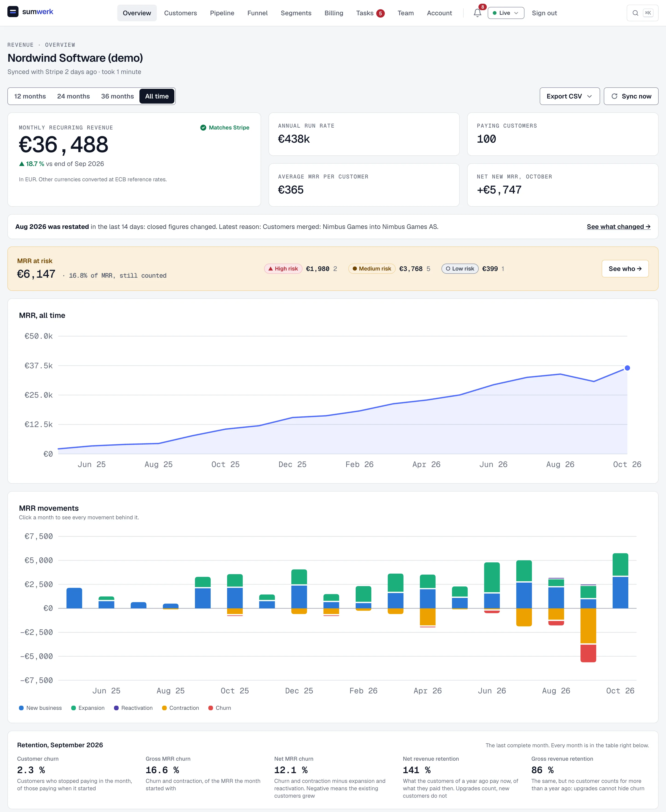666x812 pixels.
Task: Click the High risk badge
Action: pos(283,269)
